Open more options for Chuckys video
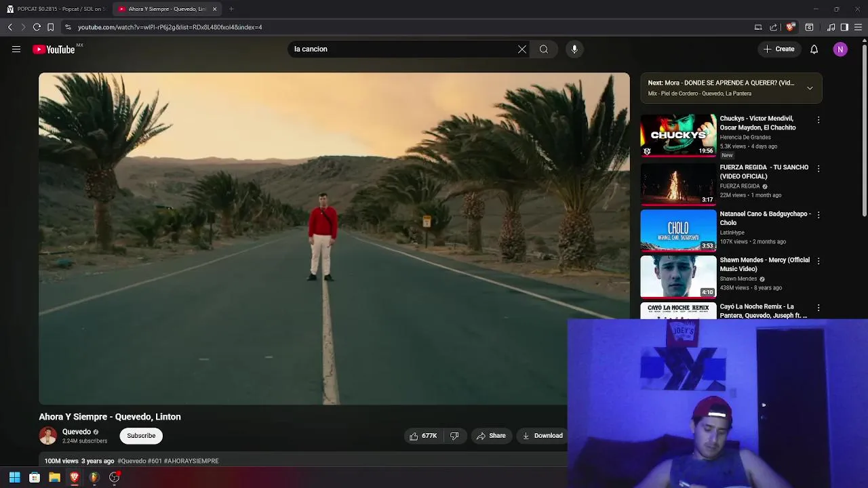This screenshot has width=868, height=488. pos(818,120)
